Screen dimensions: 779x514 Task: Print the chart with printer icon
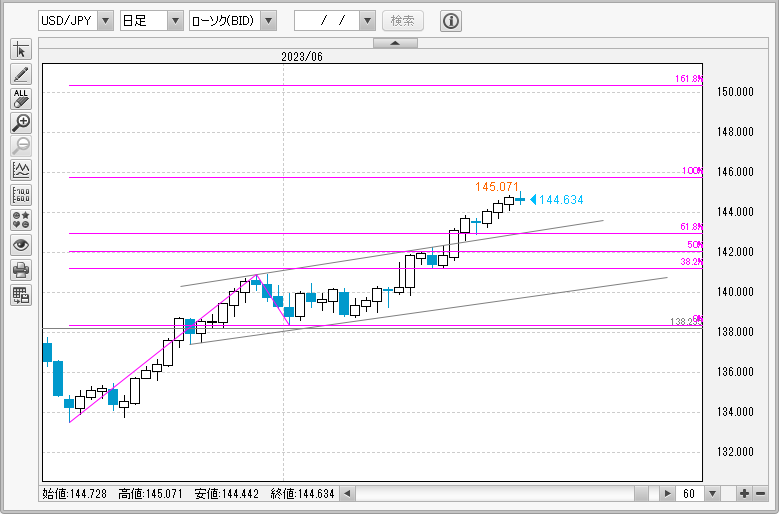click(x=21, y=270)
